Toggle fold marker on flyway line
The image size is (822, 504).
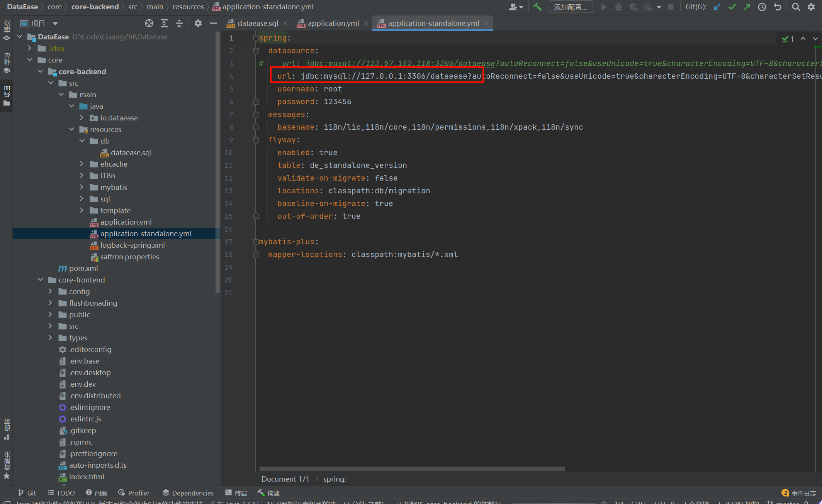256,140
